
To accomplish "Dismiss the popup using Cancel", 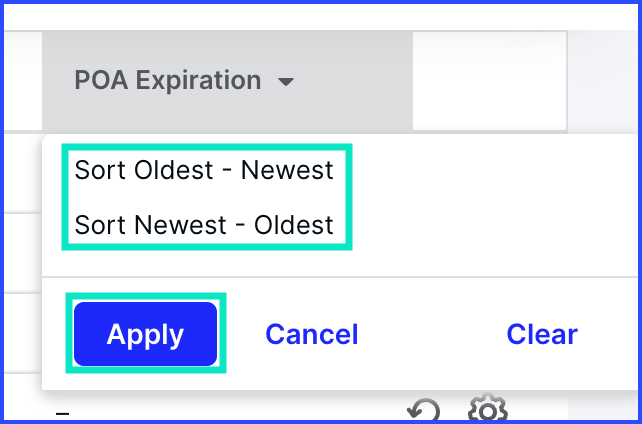I will [x=312, y=334].
